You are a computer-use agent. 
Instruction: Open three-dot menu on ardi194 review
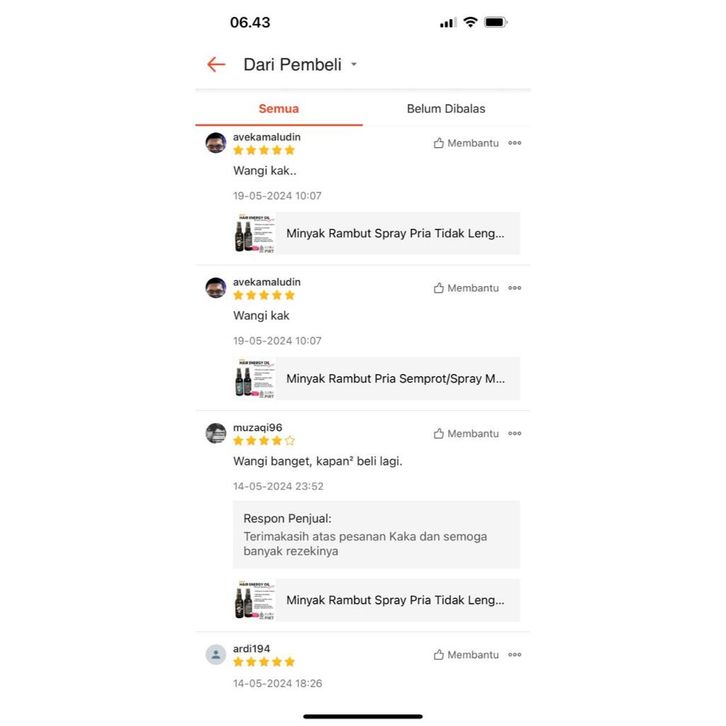pyautogui.click(x=514, y=655)
